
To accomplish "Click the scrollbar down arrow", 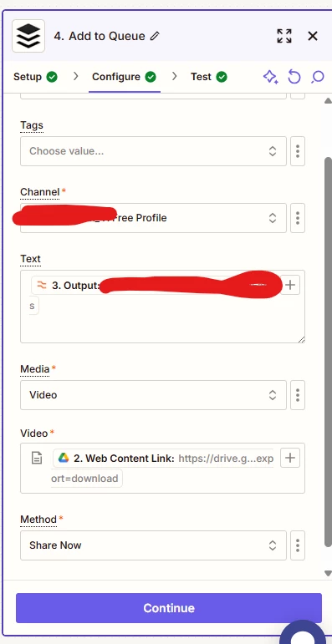I will [x=328, y=573].
